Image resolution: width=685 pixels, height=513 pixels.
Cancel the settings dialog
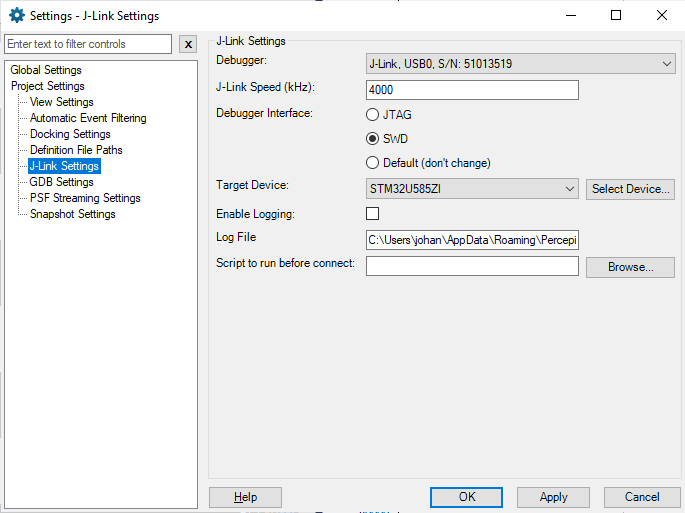point(641,497)
